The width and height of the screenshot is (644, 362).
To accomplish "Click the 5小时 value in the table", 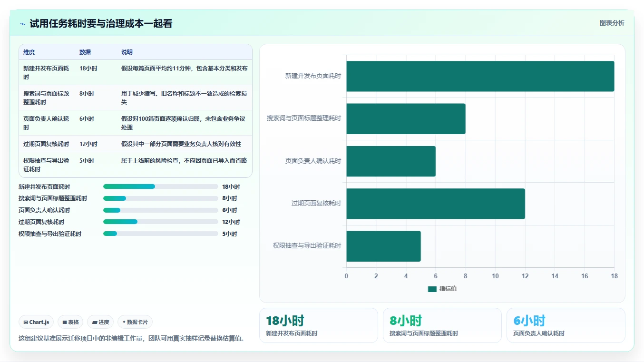I will tap(87, 161).
